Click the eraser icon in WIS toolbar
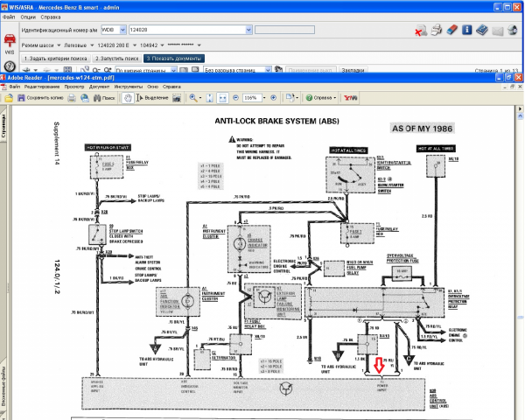The image size is (525, 420). (x=451, y=30)
